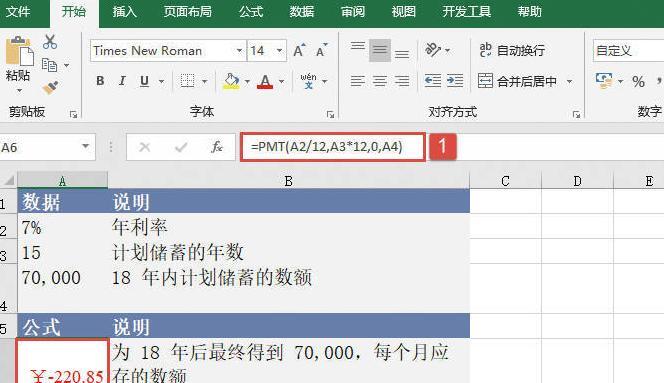Launch alignment (对齐方式) dialog launcher
The height and width of the screenshot is (383, 664).
click(576, 114)
